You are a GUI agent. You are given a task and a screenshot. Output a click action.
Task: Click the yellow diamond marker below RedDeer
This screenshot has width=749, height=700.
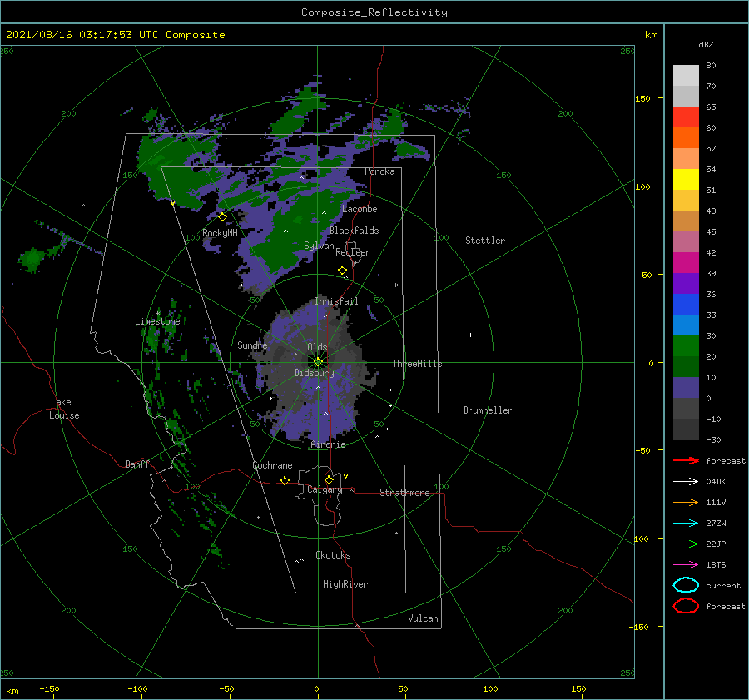(342, 271)
